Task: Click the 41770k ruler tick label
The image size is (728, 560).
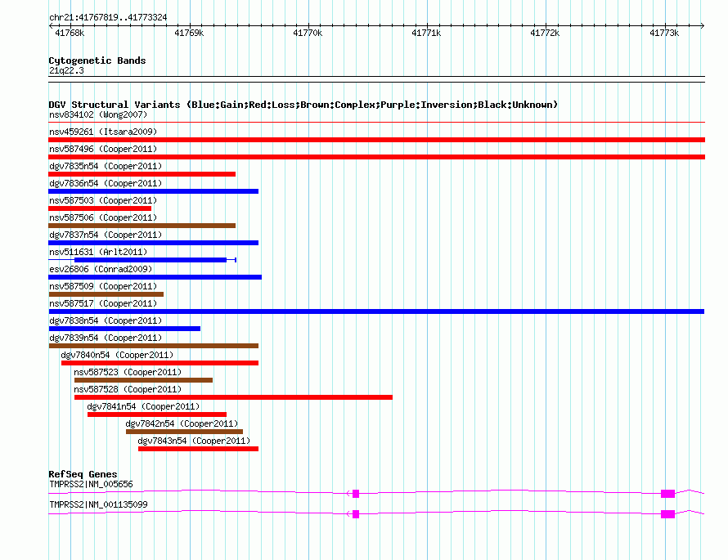Action: [308, 33]
